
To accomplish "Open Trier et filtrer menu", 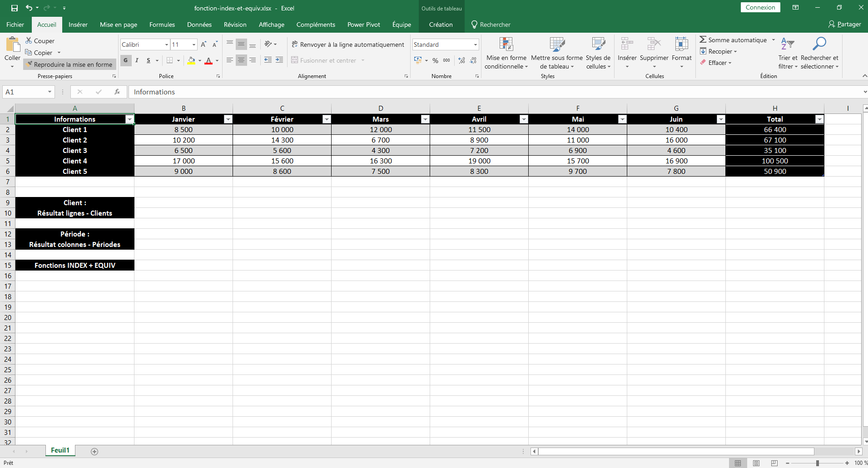I will coord(788,54).
